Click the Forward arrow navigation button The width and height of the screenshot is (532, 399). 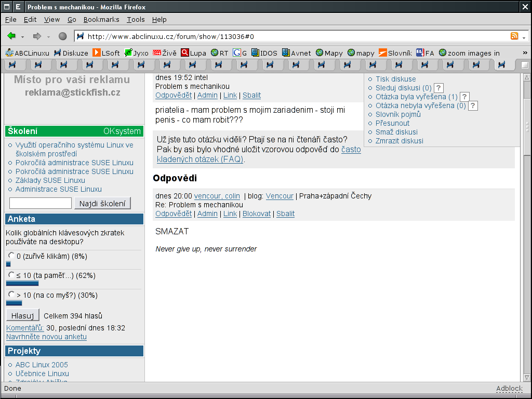click(x=37, y=36)
